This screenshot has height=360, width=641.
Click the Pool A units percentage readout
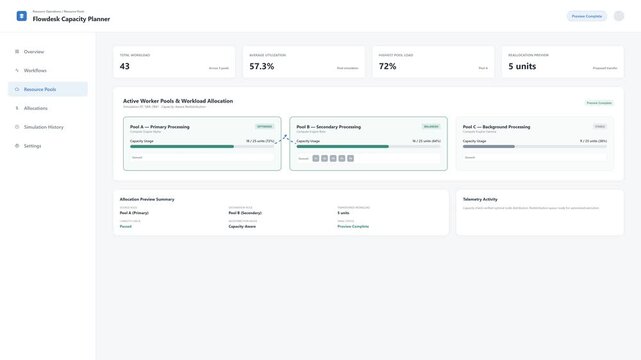coord(260,141)
